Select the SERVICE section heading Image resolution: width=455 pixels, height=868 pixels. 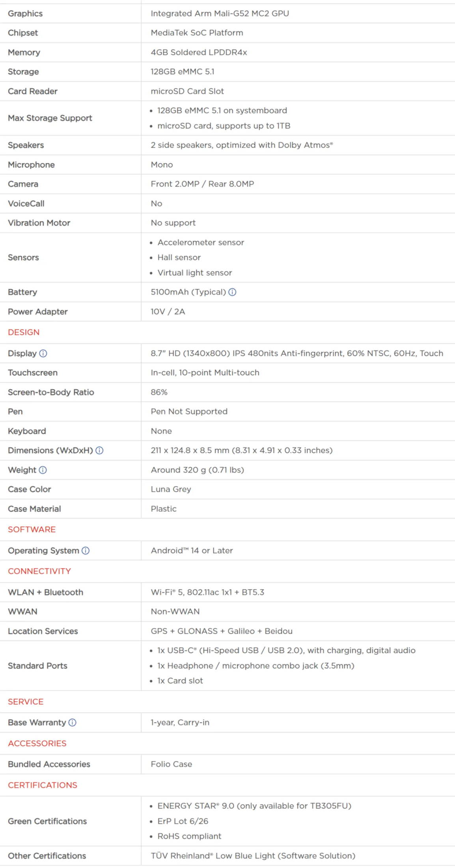pyautogui.click(x=26, y=702)
